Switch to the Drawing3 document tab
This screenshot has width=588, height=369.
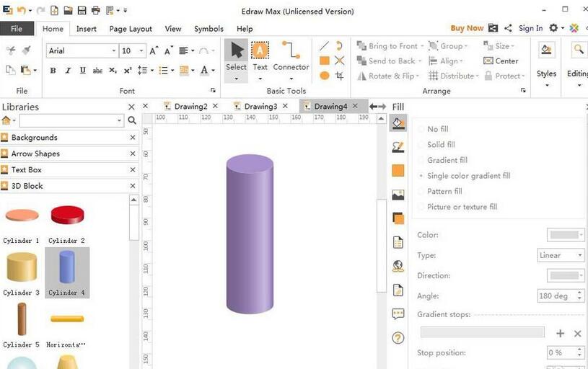coord(260,107)
